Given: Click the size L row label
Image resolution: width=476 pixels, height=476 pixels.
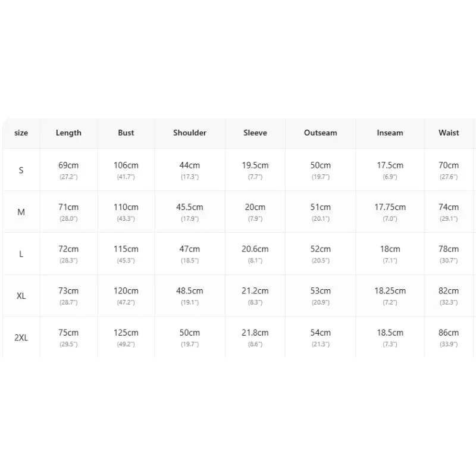Looking at the screenshot, I should [x=21, y=254].
